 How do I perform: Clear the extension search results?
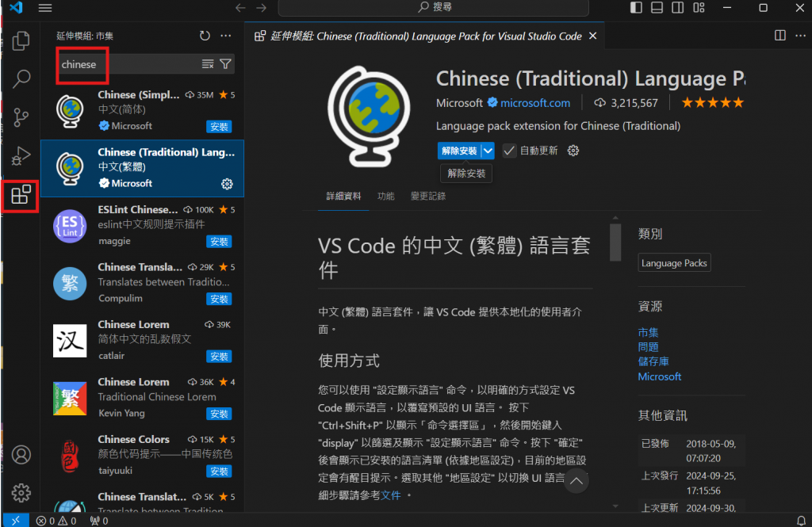coord(208,63)
